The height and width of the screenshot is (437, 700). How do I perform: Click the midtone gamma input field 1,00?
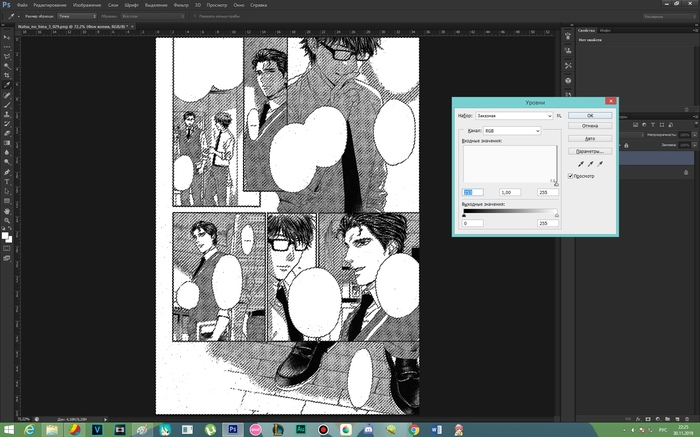[x=510, y=192]
